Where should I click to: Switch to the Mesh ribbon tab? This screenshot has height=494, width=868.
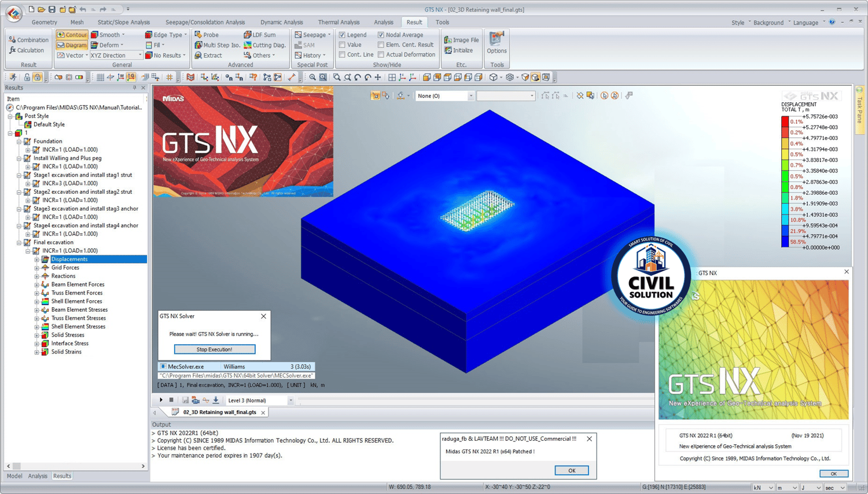pyautogui.click(x=77, y=23)
